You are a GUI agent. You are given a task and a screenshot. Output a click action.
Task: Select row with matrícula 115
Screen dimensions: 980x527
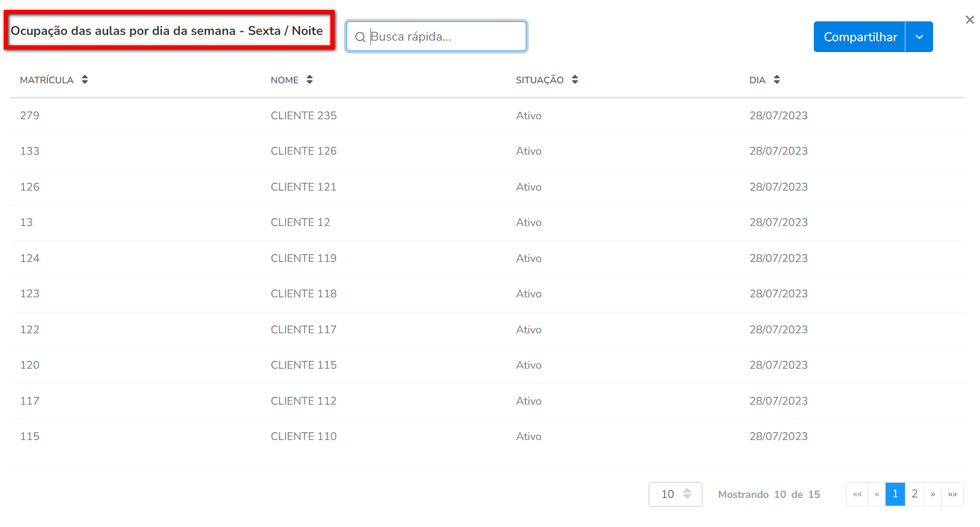30,436
